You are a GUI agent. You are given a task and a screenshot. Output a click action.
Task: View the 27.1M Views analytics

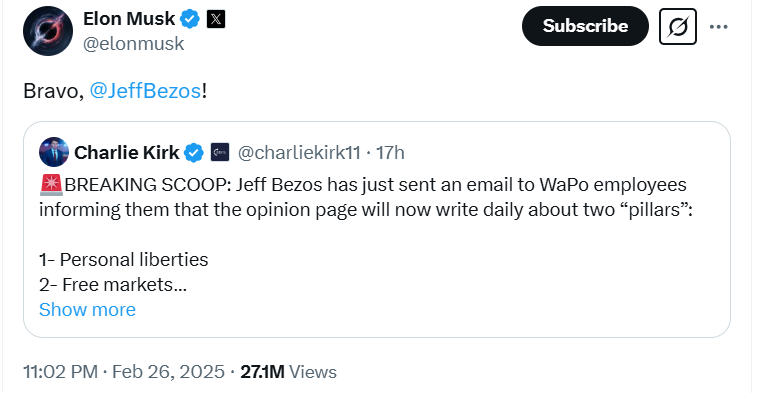click(x=288, y=372)
